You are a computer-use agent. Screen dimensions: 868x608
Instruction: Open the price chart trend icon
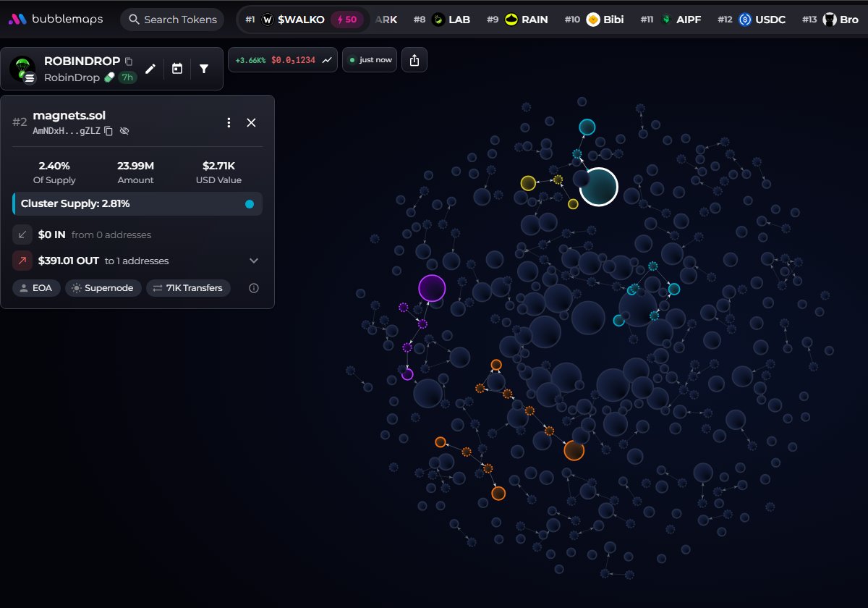[328, 60]
